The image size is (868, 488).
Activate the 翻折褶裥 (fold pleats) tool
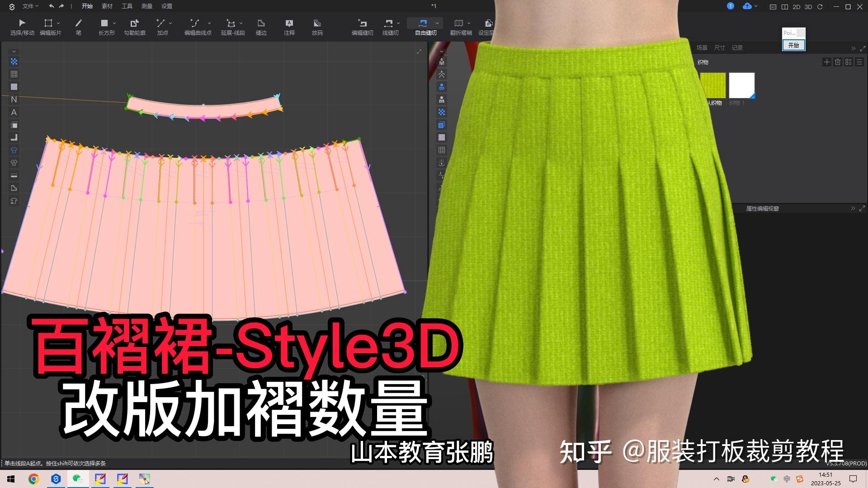(459, 23)
